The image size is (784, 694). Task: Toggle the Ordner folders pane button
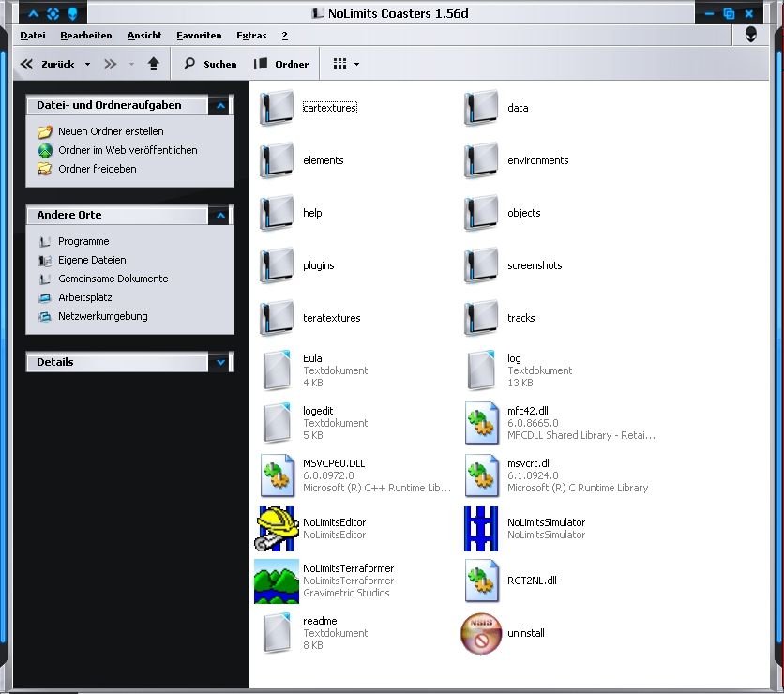point(281,64)
